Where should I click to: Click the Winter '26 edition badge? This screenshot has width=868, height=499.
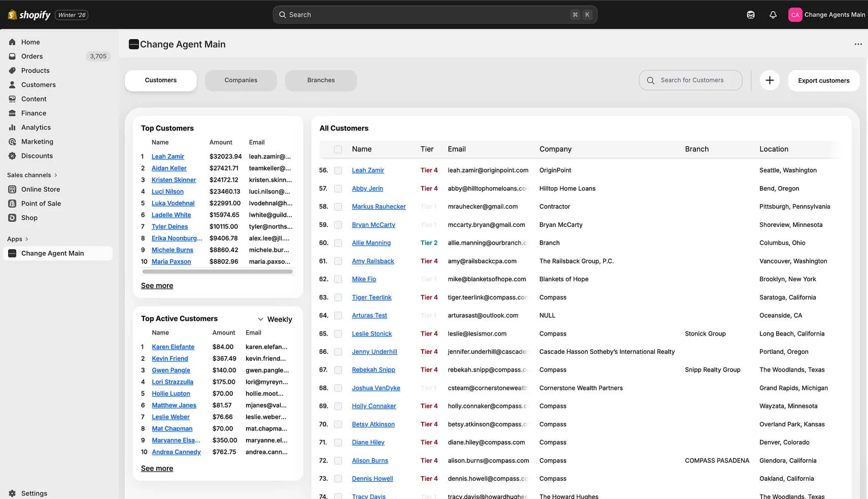tap(72, 15)
